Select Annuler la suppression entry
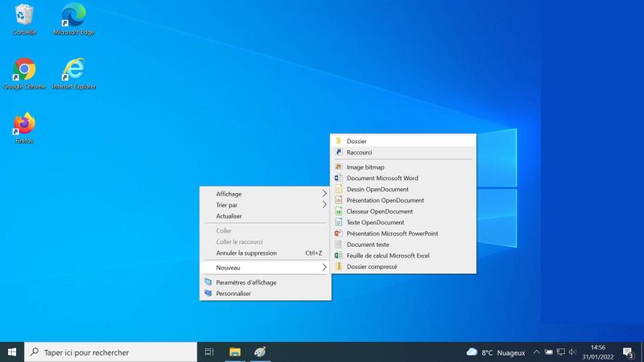 click(x=266, y=253)
